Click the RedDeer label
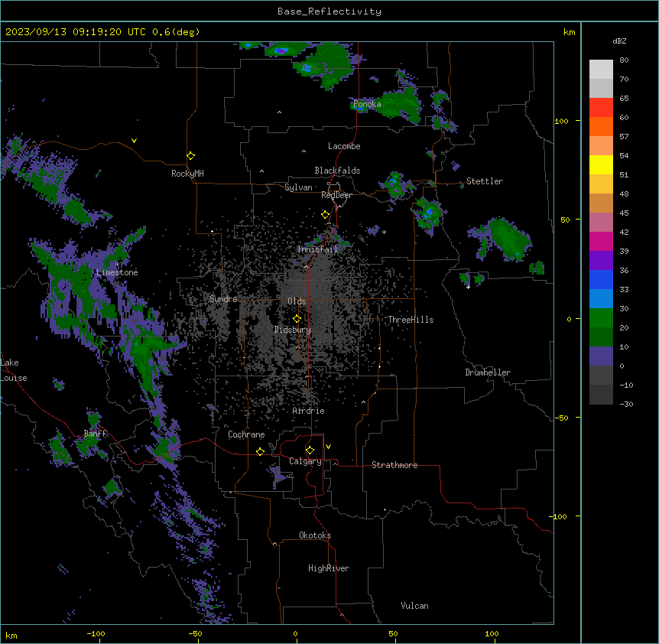The height and width of the screenshot is (644, 659). coord(336,195)
